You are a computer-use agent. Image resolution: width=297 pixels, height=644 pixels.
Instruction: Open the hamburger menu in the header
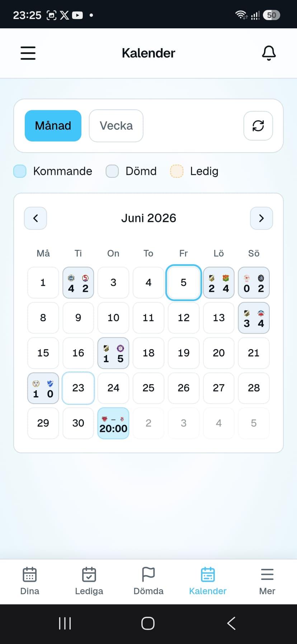[x=28, y=53]
